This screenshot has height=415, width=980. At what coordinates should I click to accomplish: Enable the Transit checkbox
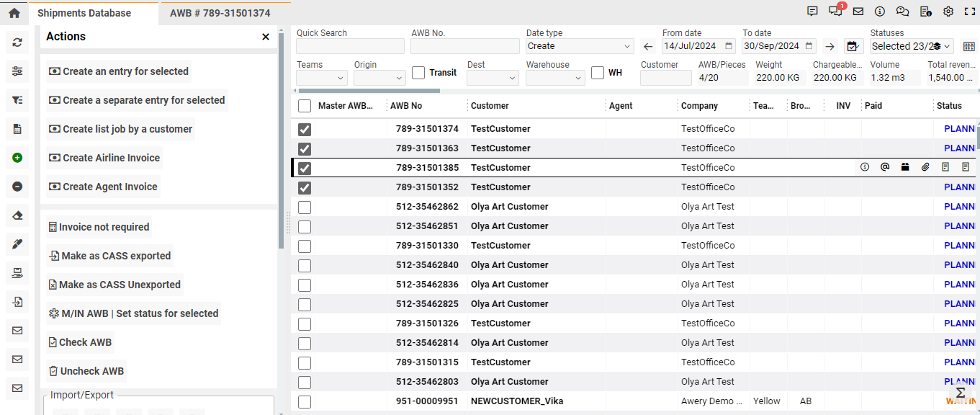click(x=418, y=73)
